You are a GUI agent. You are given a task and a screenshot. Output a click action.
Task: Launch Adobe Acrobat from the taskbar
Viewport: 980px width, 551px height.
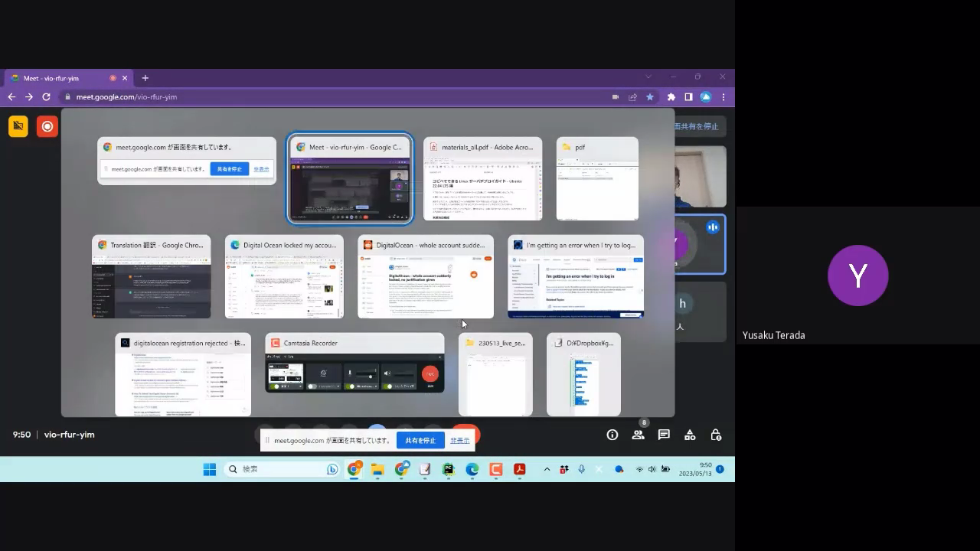point(519,469)
